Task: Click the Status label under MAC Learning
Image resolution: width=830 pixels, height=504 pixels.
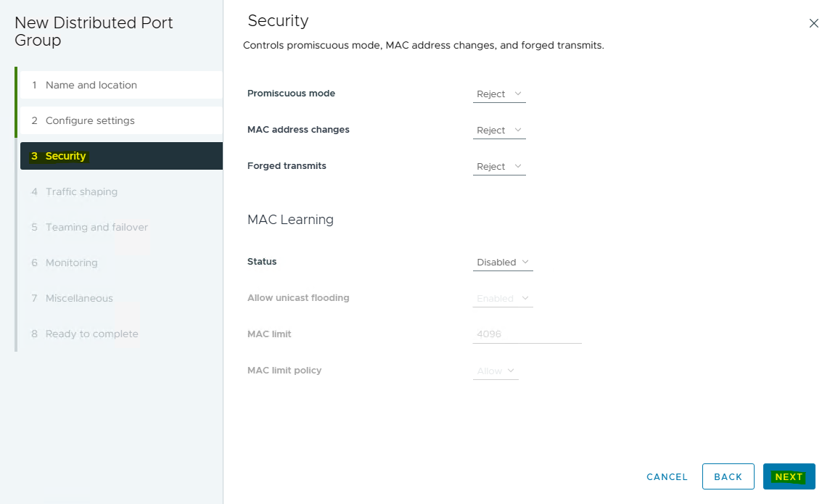Action: click(261, 262)
